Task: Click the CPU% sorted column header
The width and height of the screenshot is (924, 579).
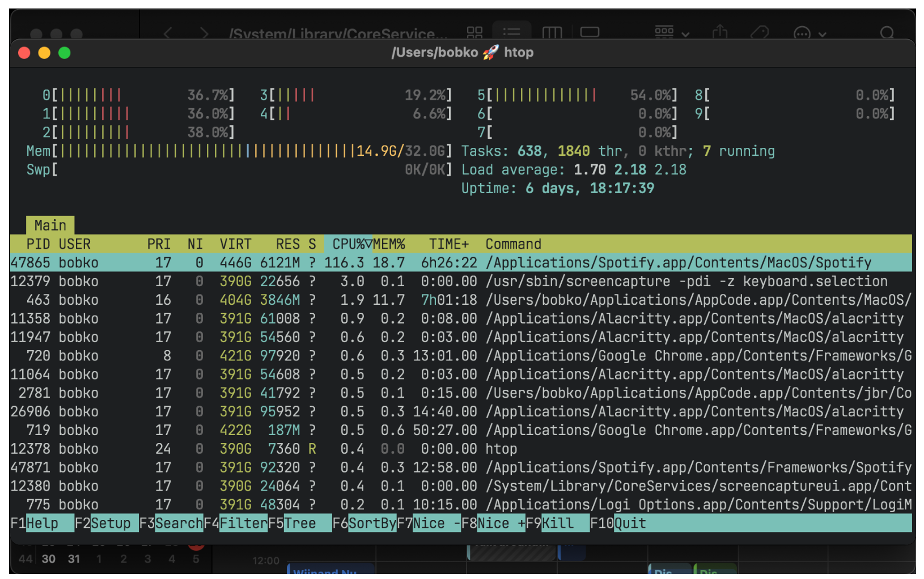Action: click(x=349, y=244)
